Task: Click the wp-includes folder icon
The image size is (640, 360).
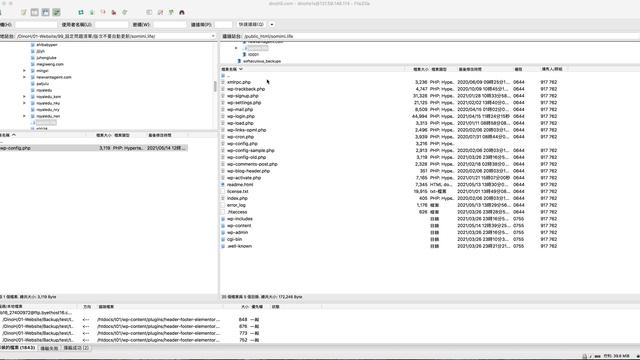Action: (223, 219)
